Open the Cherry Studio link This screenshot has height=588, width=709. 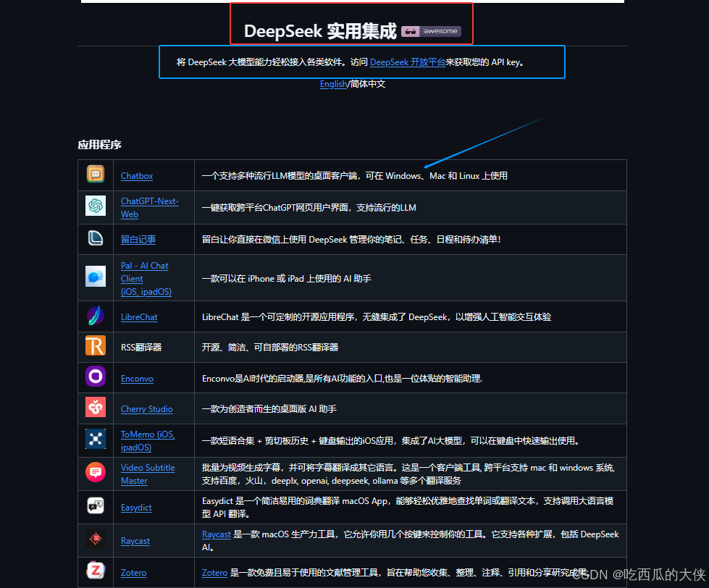tap(146, 409)
